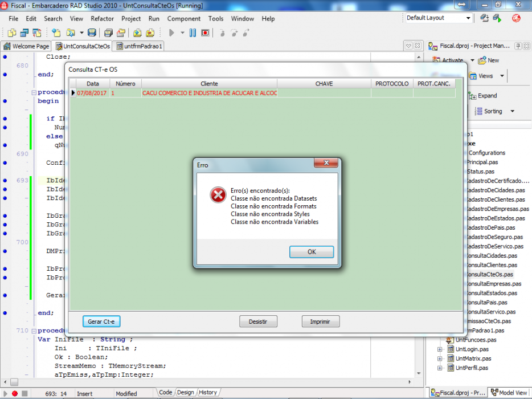Toggle breakpoint on the Gera line dot
The image size is (532, 399).
(x=5, y=295)
